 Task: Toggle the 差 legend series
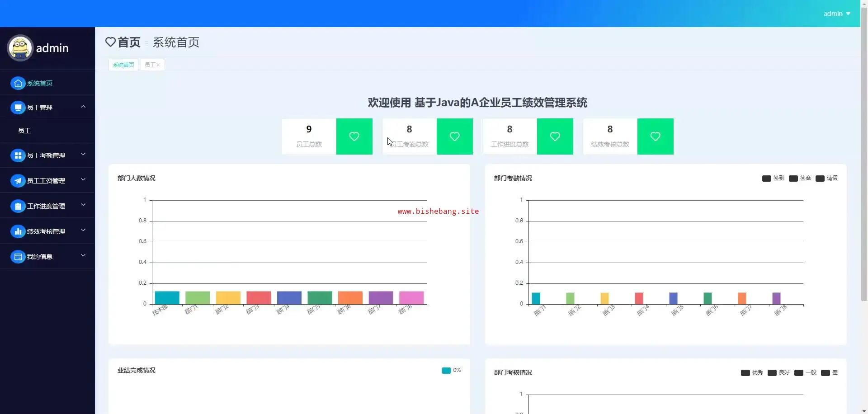click(829, 372)
